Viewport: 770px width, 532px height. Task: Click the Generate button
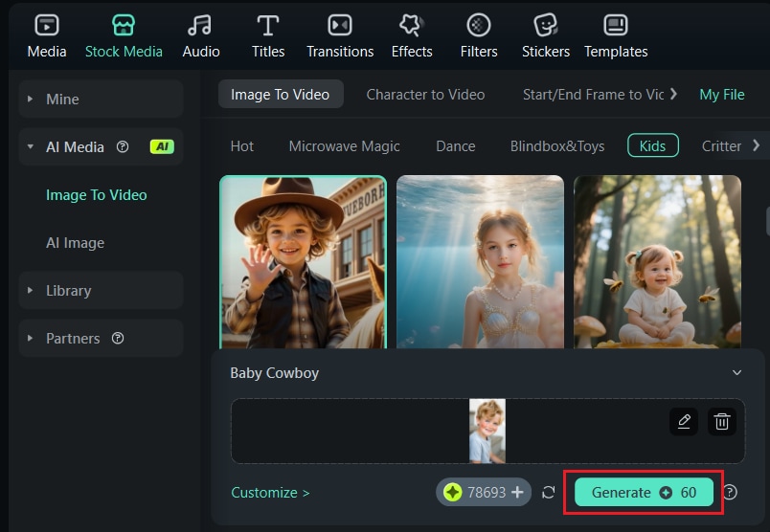tap(644, 492)
